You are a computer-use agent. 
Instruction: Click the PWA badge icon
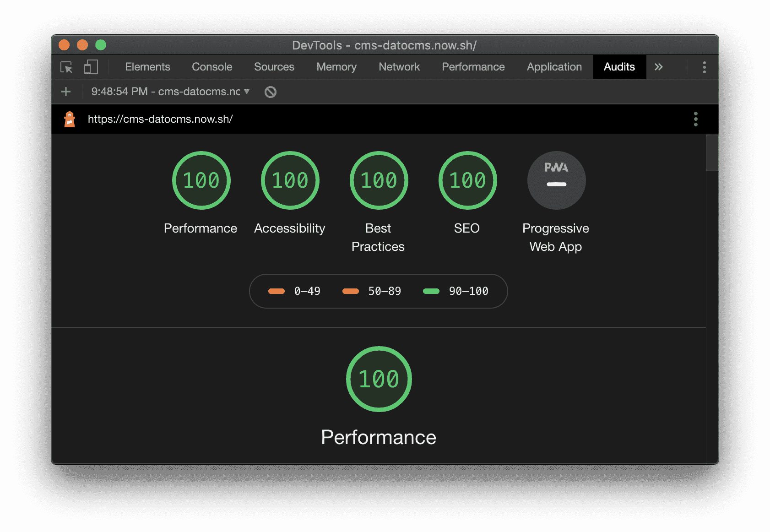[556, 180]
